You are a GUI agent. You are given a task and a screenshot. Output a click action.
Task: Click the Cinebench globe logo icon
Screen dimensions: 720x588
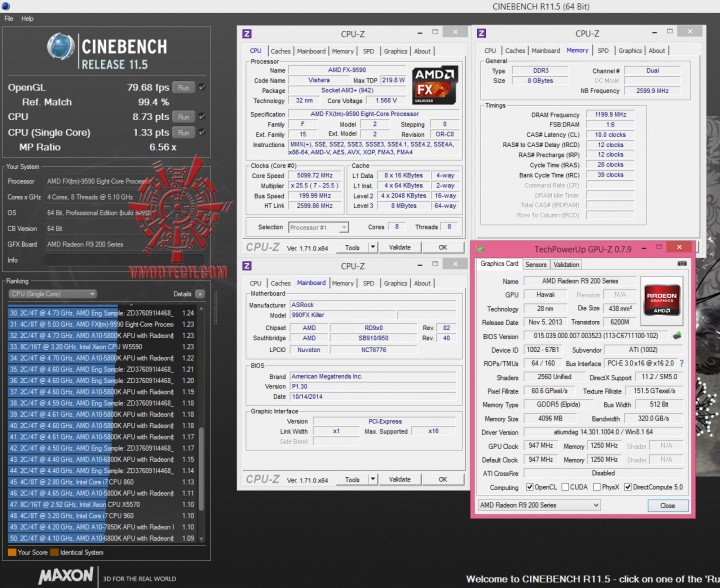[61, 47]
